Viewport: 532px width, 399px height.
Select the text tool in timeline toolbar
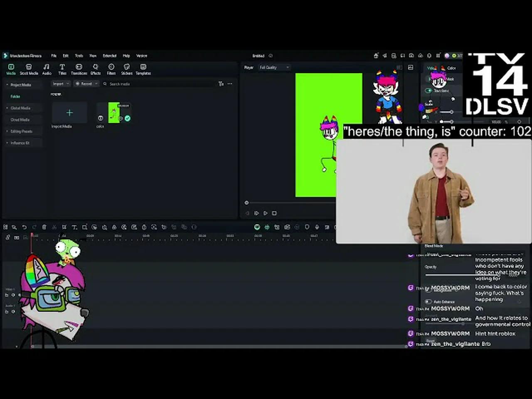tap(74, 227)
